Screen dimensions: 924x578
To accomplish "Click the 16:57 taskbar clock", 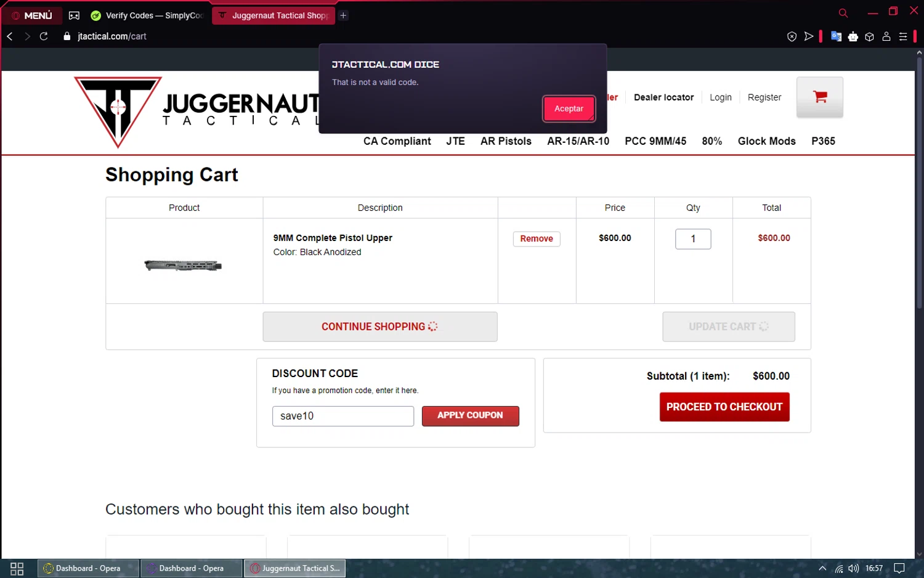I will [x=874, y=568].
